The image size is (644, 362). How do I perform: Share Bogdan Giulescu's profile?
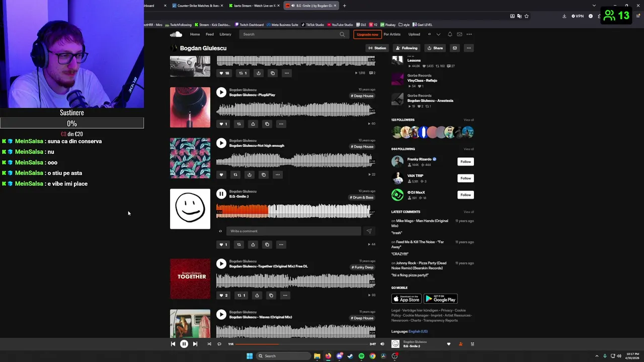tap(435, 48)
